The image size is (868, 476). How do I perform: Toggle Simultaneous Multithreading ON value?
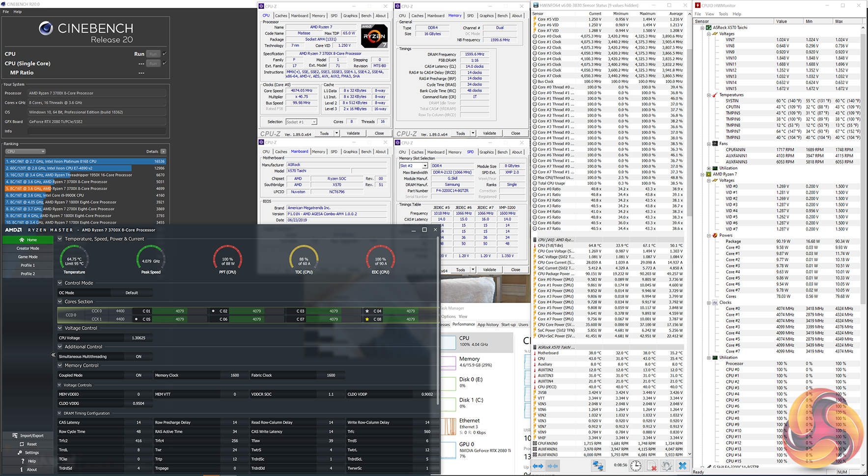coord(139,357)
